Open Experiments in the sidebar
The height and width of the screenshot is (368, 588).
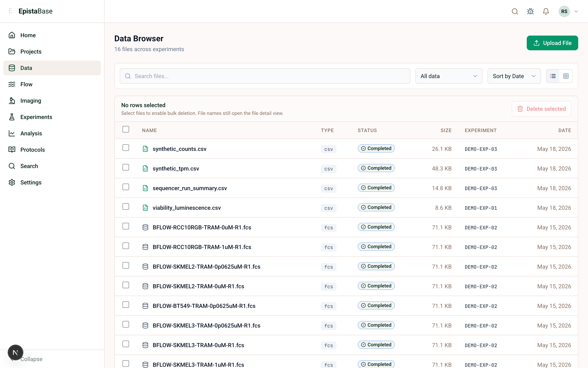(52, 117)
